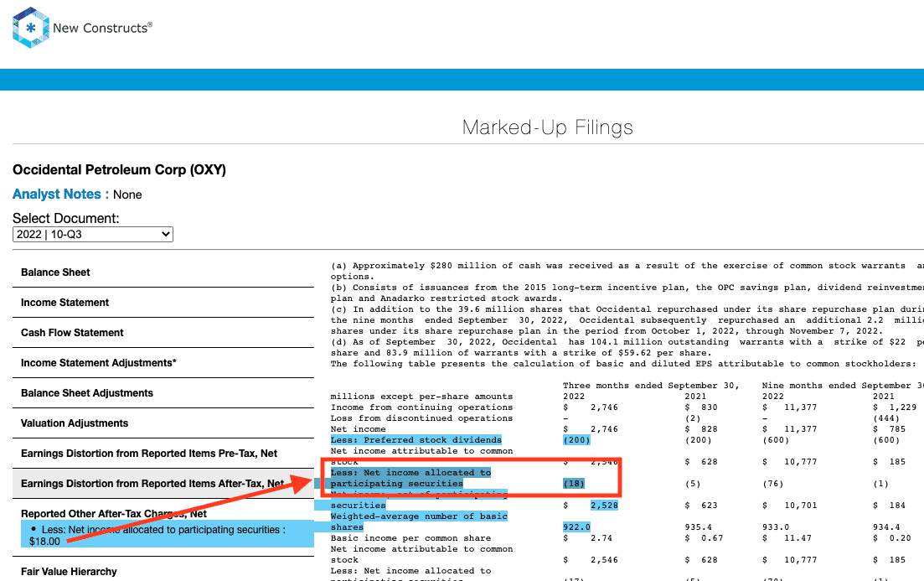The height and width of the screenshot is (581, 924).
Task: Click the (76) participating securities value
Action: (773, 484)
